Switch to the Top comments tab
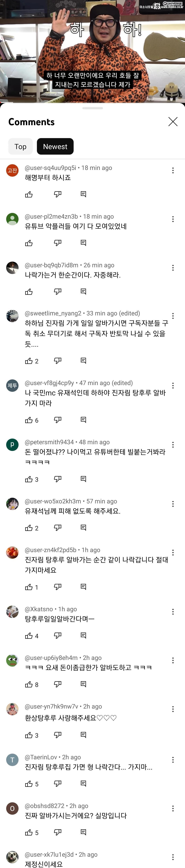The height and width of the screenshot is (868, 185). pyautogui.click(x=20, y=146)
